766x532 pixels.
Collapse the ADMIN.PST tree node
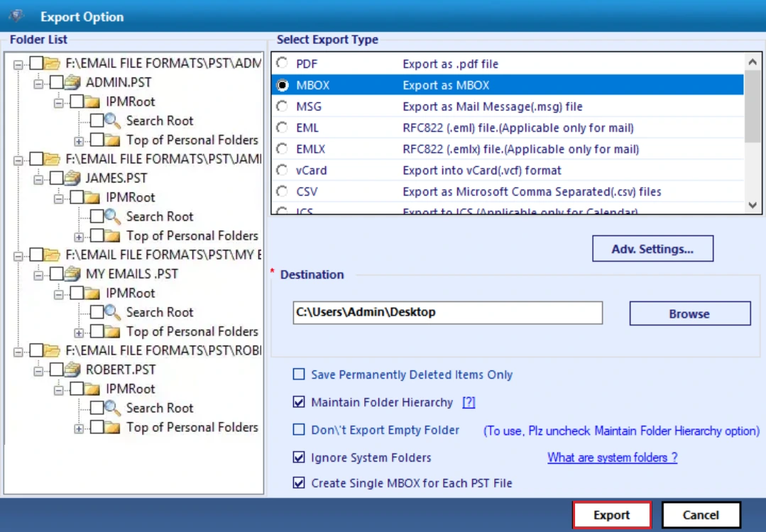point(38,84)
